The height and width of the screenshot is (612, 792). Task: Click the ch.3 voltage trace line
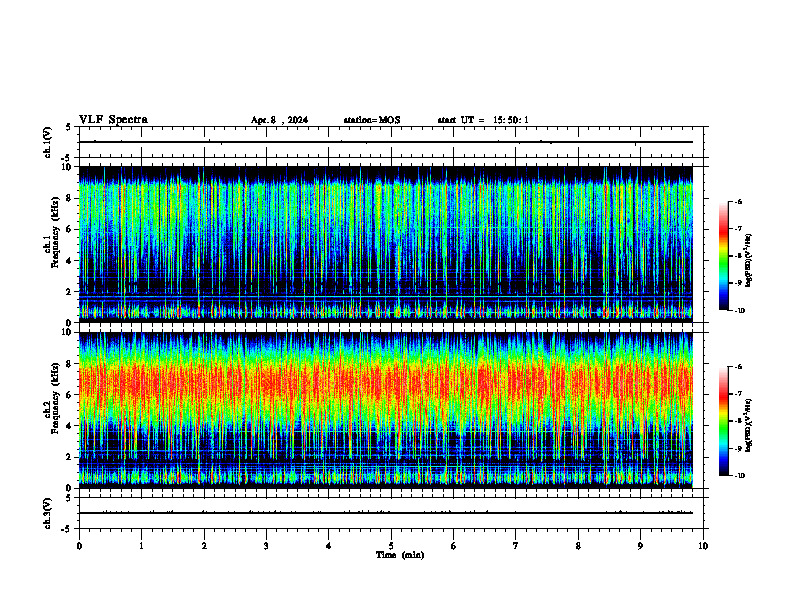pos(386,513)
